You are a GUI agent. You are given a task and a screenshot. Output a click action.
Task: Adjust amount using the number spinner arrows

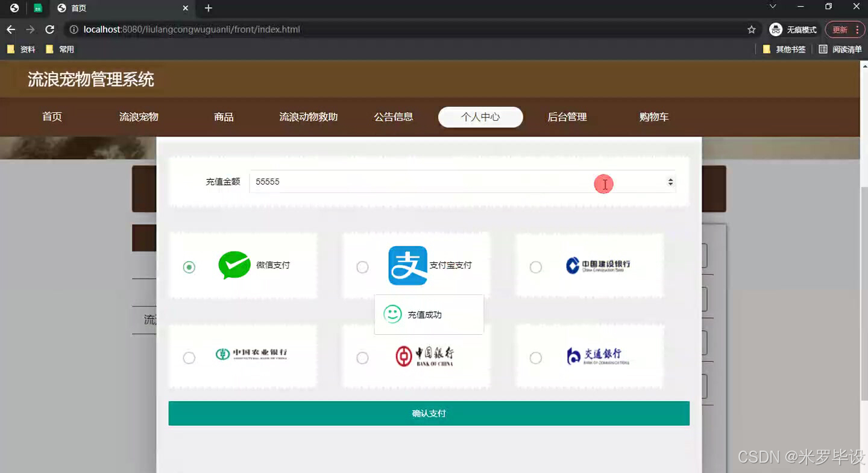670,182
